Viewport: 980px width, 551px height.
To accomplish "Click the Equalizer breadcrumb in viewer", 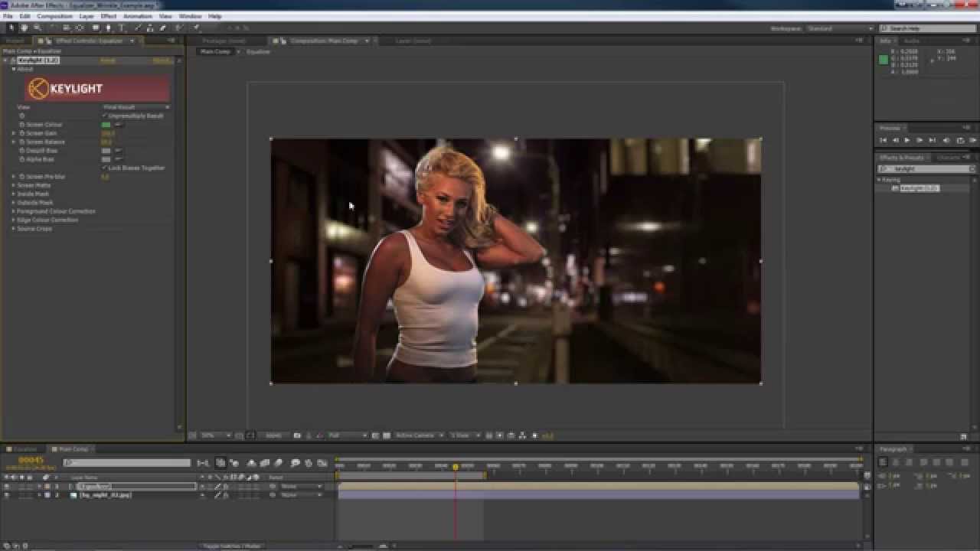I will coord(258,51).
